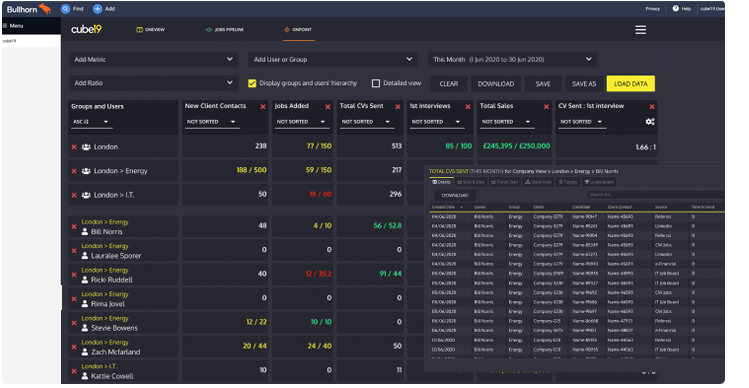Open the Add User or Group dropdown
749x388 pixels.
tap(333, 59)
